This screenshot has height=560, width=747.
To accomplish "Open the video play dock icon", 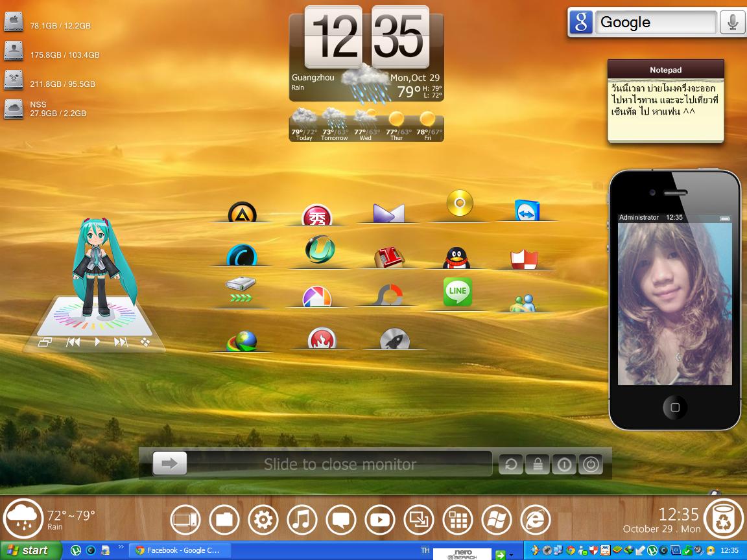I will pyautogui.click(x=380, y=519).
